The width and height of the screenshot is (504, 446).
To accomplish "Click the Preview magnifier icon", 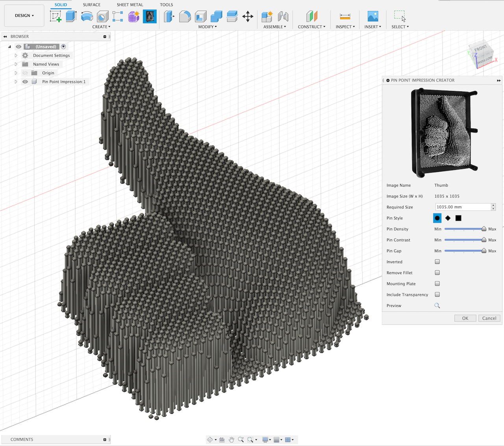I will tap(437, 306).
